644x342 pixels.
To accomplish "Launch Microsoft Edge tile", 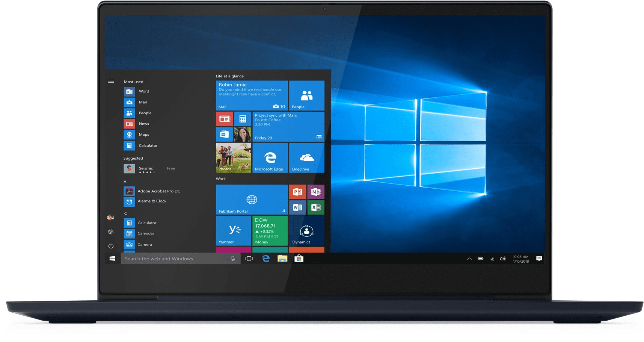I will coord(270,158).
